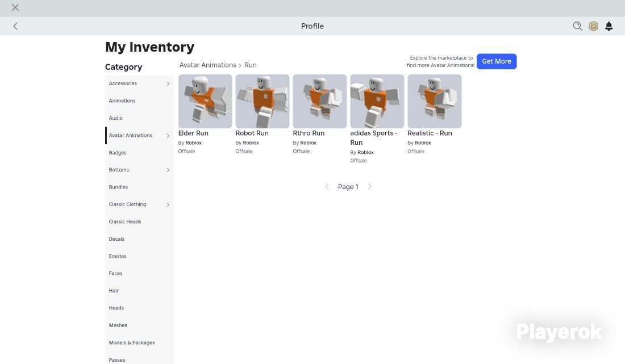Expand the Avatar Animations chevron
This screenshot has width=625, height=364.
(168, 135)
